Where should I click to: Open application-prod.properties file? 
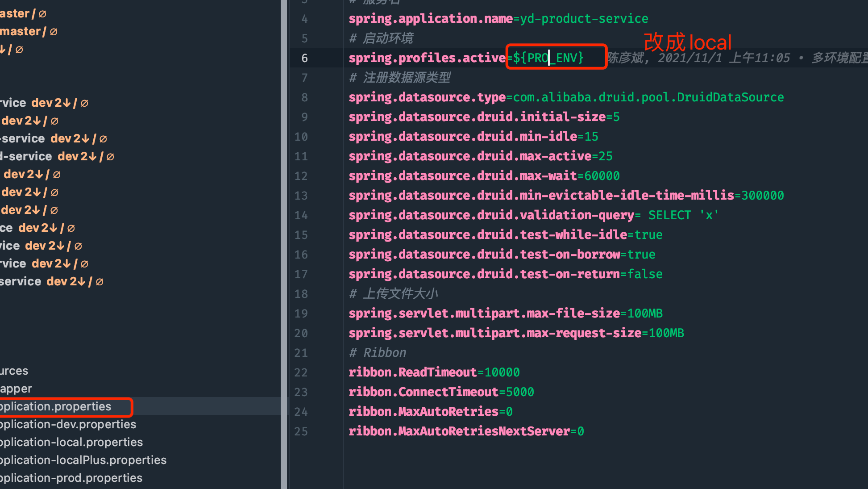click(71, 478)
